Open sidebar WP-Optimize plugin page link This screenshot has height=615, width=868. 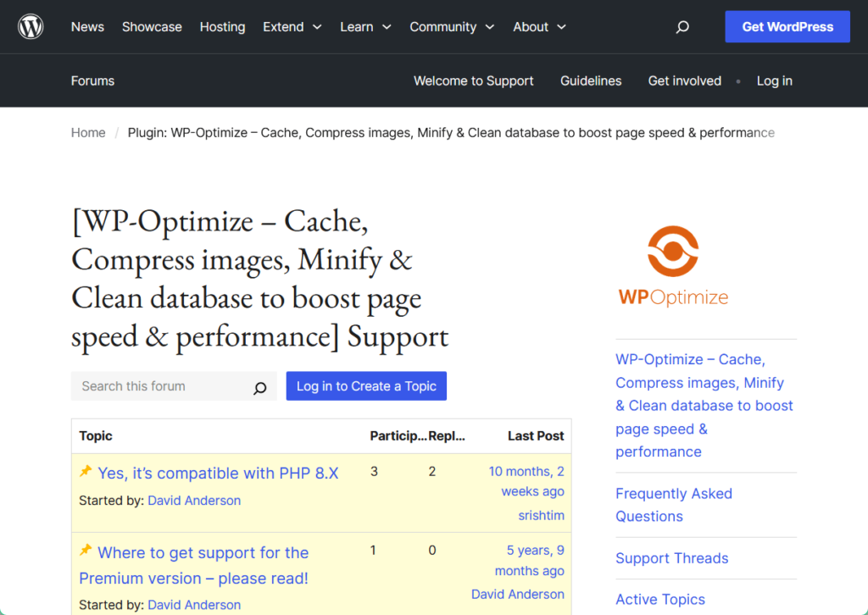tap(704, 406)
